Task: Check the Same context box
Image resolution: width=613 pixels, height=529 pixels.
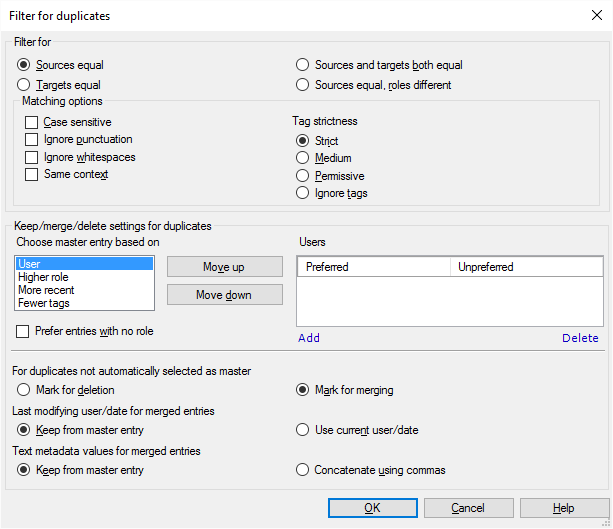Action: coord(31,175)
